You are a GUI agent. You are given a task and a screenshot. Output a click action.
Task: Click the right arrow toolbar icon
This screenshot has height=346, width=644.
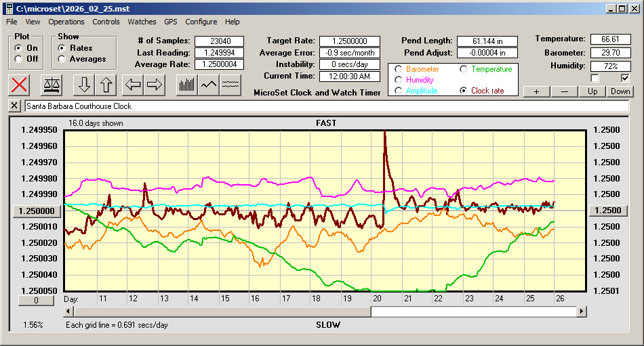155,85
